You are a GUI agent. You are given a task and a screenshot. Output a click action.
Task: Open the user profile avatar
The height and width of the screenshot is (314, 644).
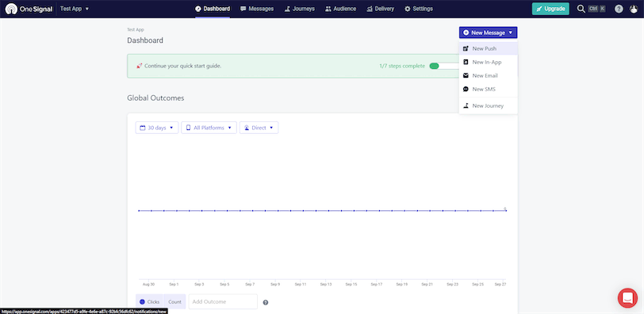coord(634,9)
